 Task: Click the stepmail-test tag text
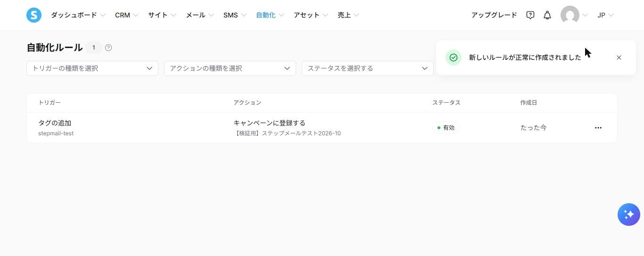[x=56, y=133]
